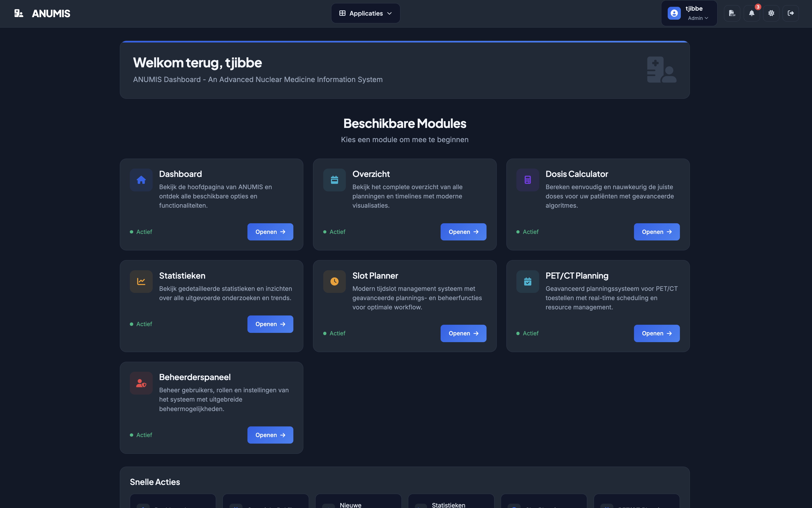The height and width of the screenshot is (508, 812).
Task: Open the Dosis Calculator module
Action: 657,232
